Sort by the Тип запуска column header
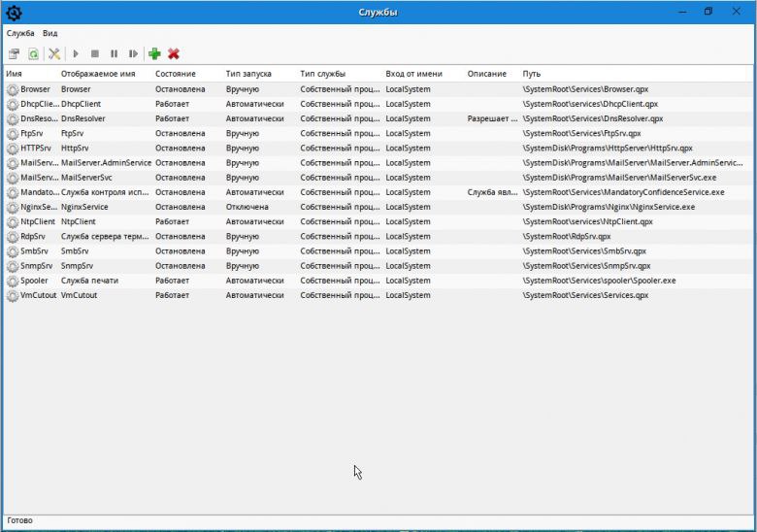 pos(248,74)
